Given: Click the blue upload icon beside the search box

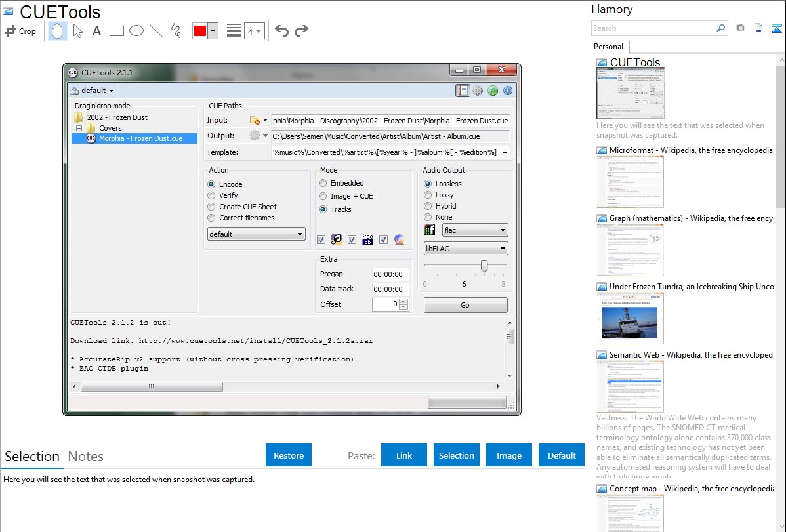Looking at the screenshot, I should click(x=776, y=28).
